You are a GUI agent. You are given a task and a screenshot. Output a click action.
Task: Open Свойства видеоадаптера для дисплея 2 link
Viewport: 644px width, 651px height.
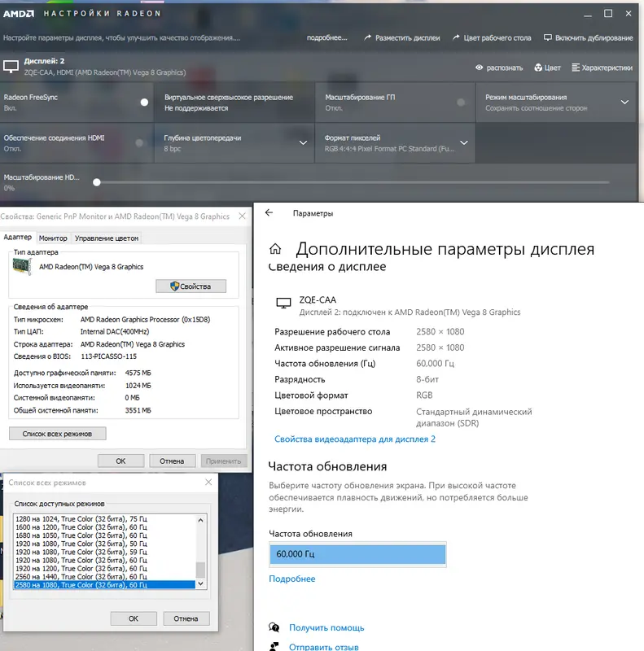[x=355, y=439]
